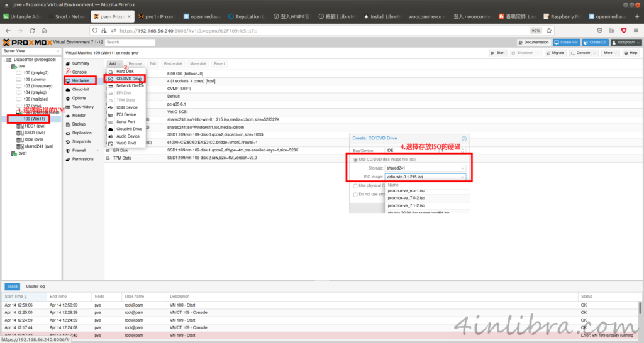The width and height of the screenshot is (644, 343).
Task: Click the Create VM button
Action: click(566, 42)
